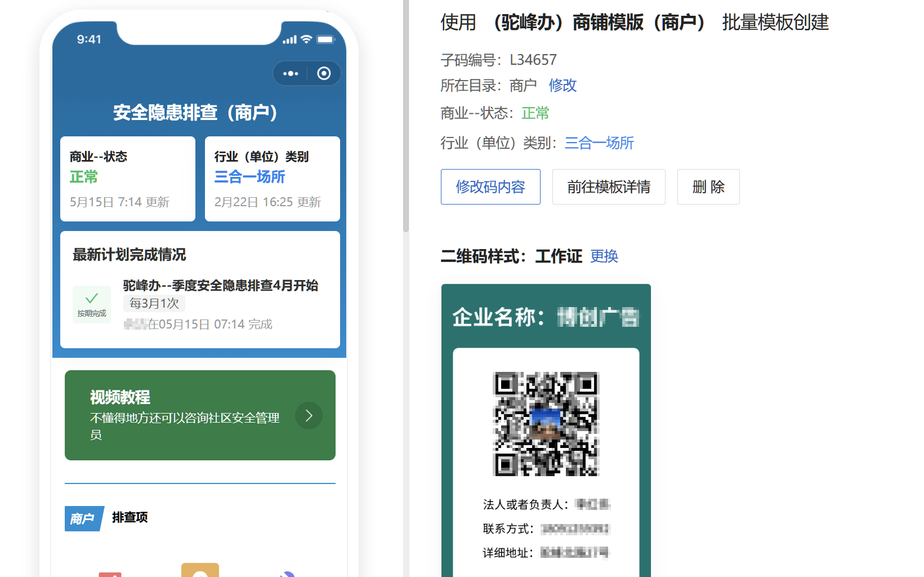Screen dimensions: 924x577
Task: Click the 最新计划完成情况 heading
Action: click(x=130, y=255)
